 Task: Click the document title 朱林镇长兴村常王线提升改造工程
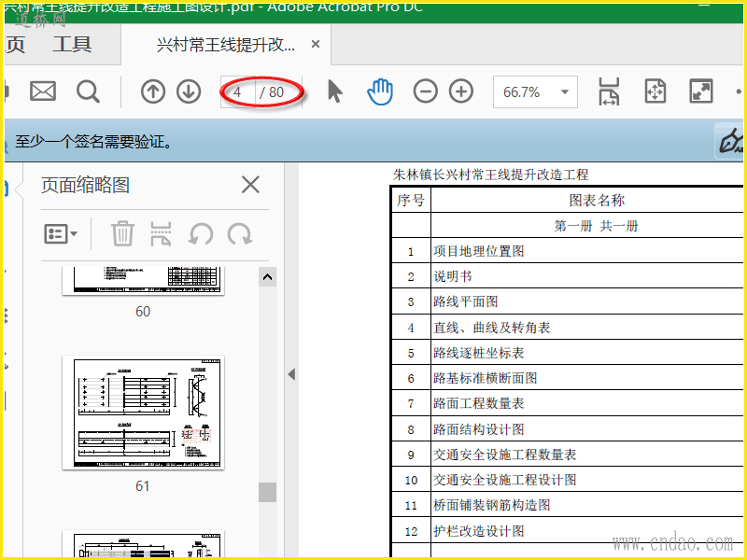click(x=491, y=175)
